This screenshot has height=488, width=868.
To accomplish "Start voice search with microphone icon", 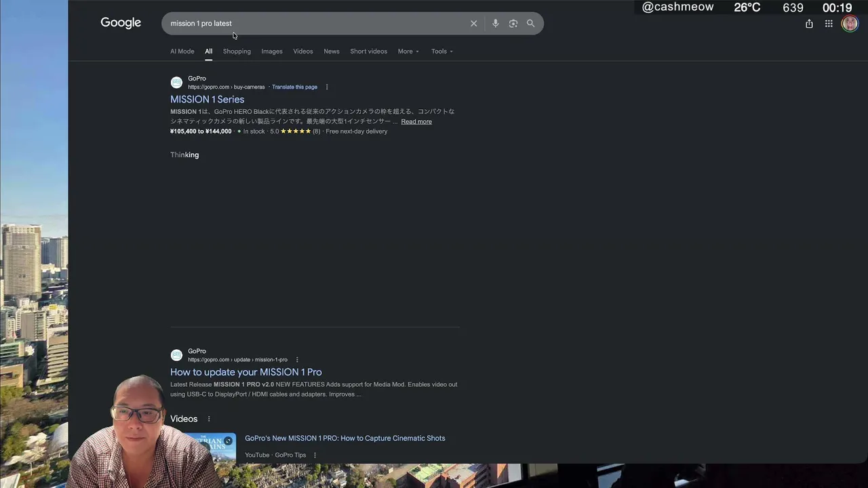I will 496,24.
